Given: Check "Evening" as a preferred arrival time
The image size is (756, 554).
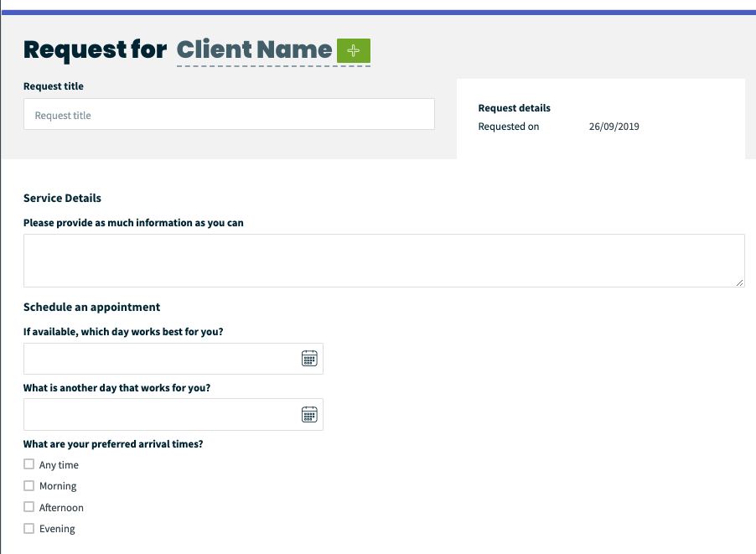Looking at the screenshot, I should [28, 528].
